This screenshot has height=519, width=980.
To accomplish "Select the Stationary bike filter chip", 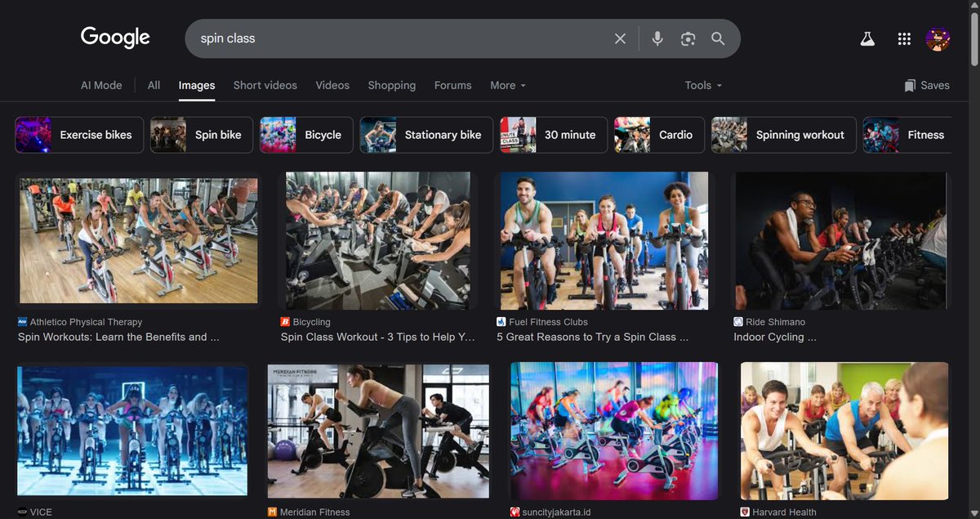I will tap(425, 135).
